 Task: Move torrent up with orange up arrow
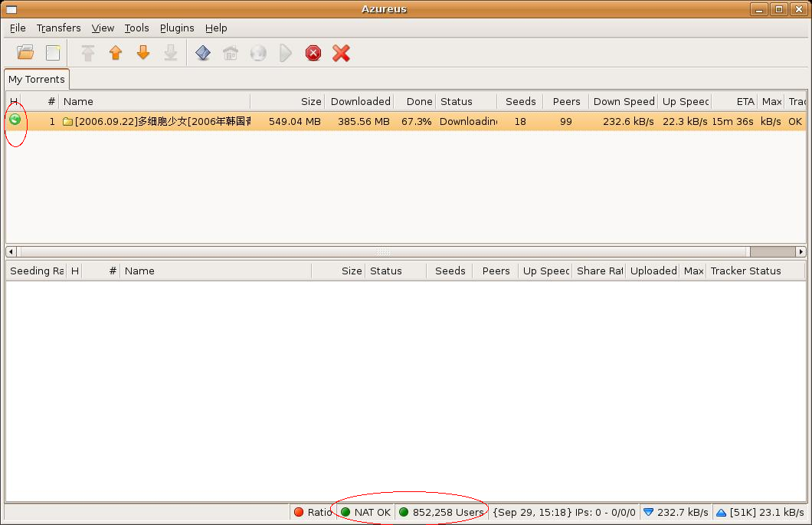pyautogui.click(x=116, y=52)
